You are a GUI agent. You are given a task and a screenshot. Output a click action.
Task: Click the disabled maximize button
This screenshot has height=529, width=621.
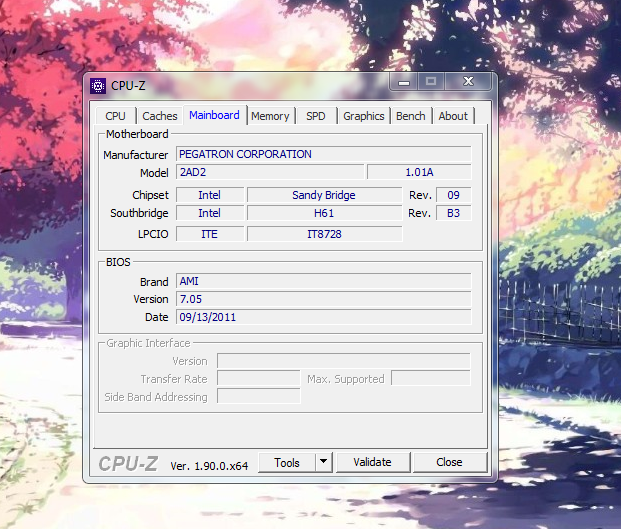(x=431, y=82)
